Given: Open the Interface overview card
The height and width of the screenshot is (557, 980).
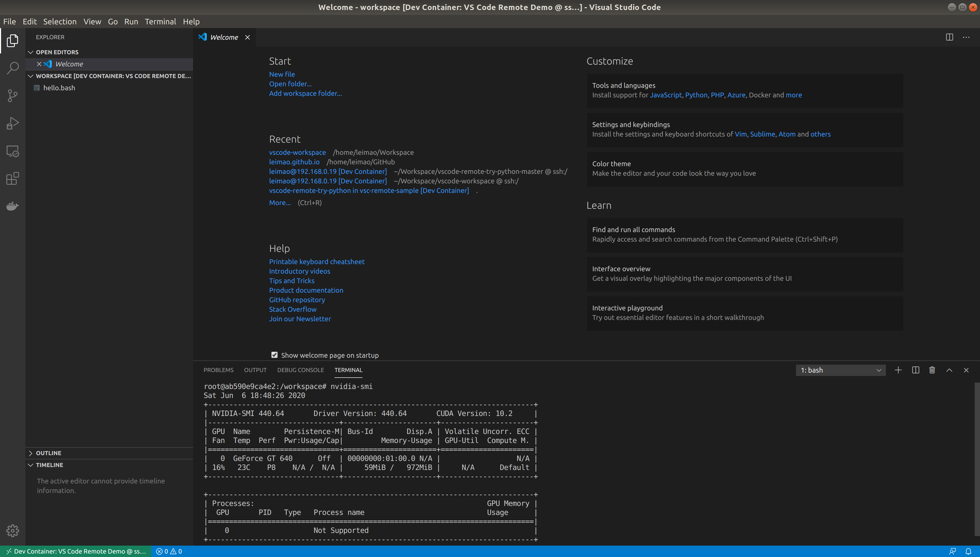Looking at the screenshot, I should [745, 274].
